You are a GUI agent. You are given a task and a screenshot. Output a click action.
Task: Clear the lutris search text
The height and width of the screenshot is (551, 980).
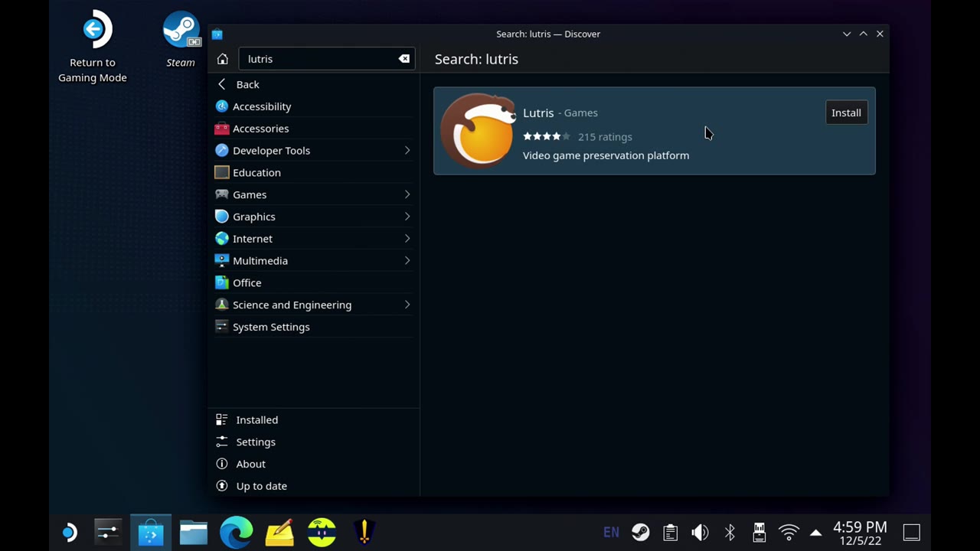point(404,59)
